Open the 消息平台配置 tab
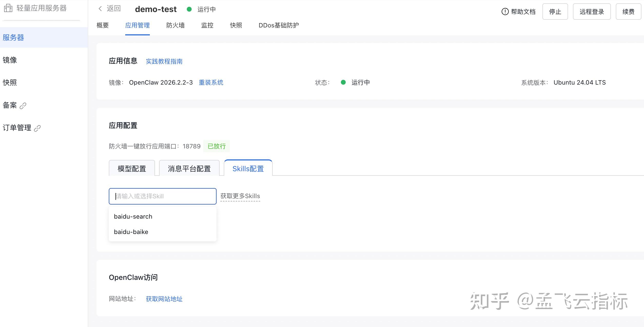644x327 pixels. point(189,168)
